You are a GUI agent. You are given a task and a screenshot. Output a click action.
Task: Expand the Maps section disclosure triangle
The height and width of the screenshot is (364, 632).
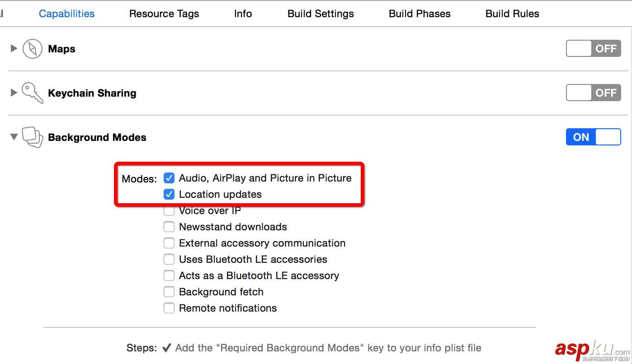point(14,48)
